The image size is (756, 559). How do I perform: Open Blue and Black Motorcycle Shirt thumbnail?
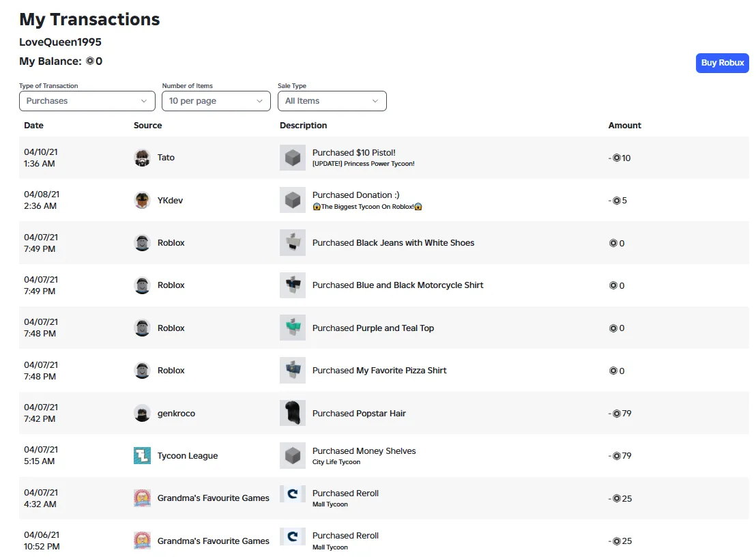tap(293, 285)
